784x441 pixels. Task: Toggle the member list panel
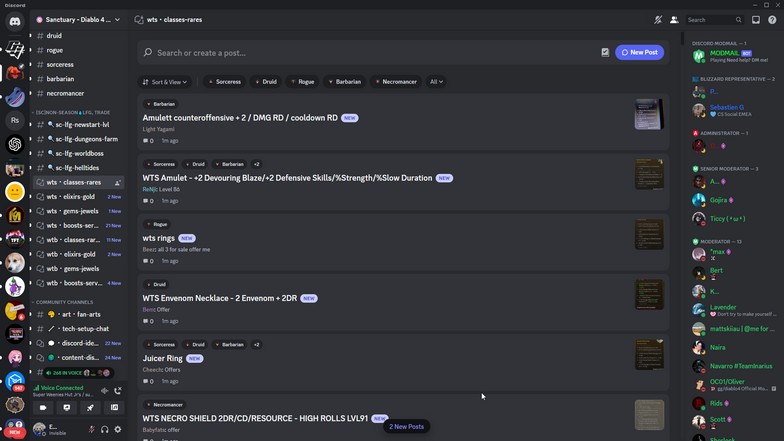pyautogui.click(x=674, y=20)
